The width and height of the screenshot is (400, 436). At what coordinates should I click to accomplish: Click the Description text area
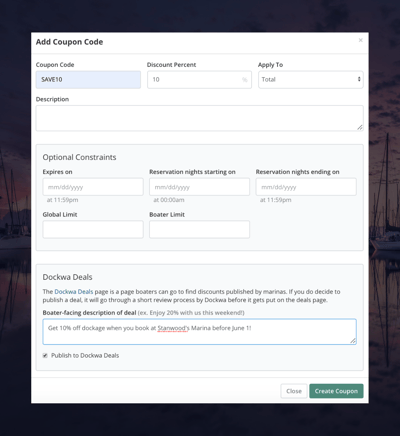(199, 118)
